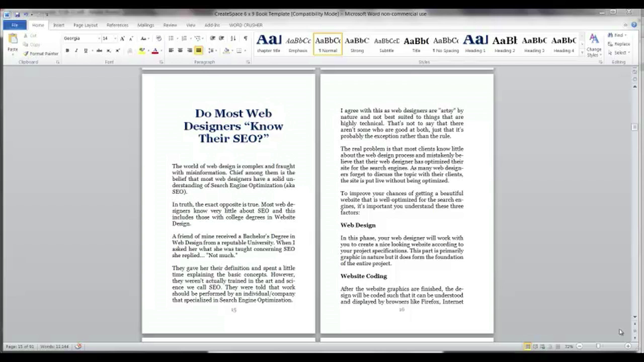Click the text highlight color button
644x362 pixels.
coord(141,50)
